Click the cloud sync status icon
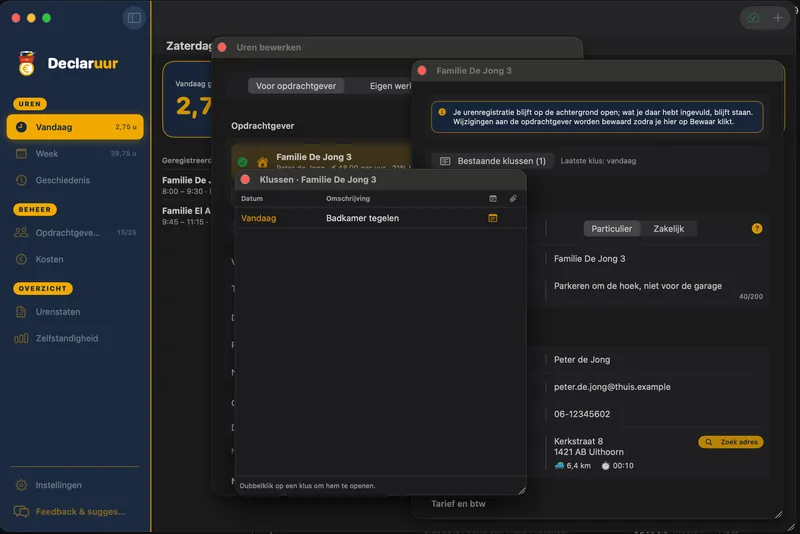The image size is (800, 534). (754, 18)
